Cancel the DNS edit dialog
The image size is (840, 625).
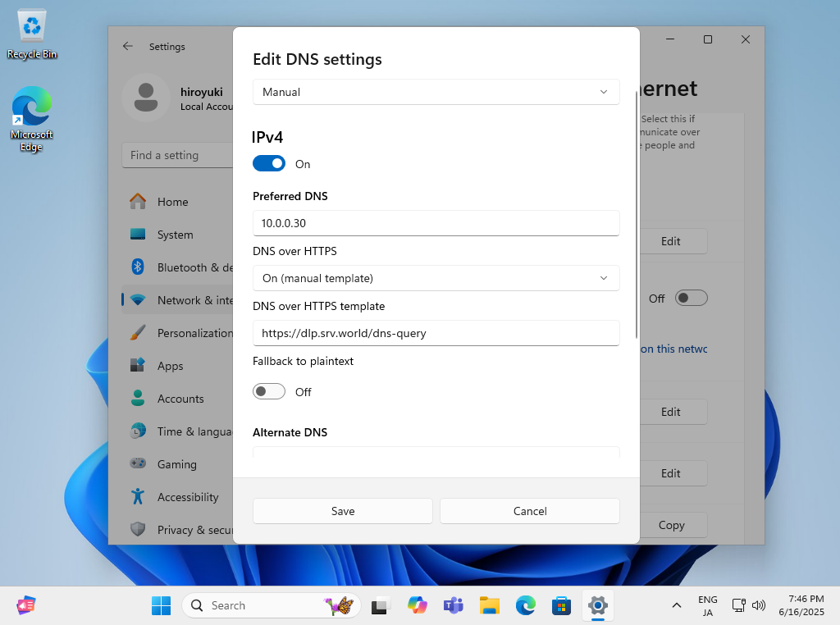[x=529, y=511]
